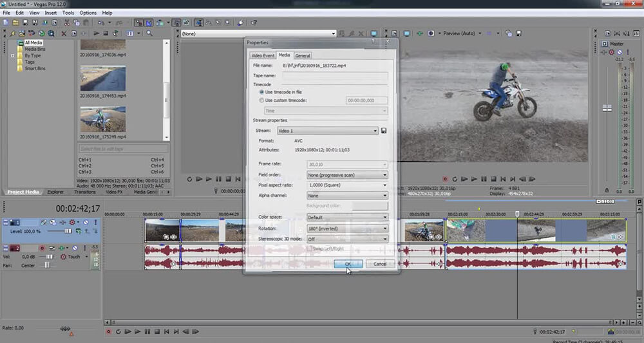Open Track Motion on video track 1
This screenshot has height=343, width=644.
tap(53, 223)
